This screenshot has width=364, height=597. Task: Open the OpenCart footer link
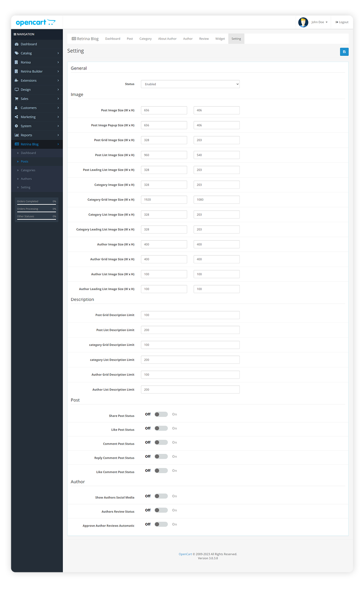[185, 554]
